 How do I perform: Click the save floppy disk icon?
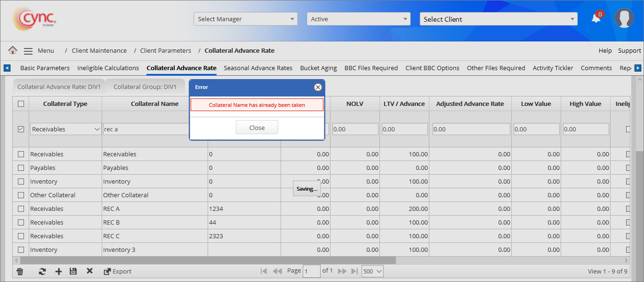(73, 271)
